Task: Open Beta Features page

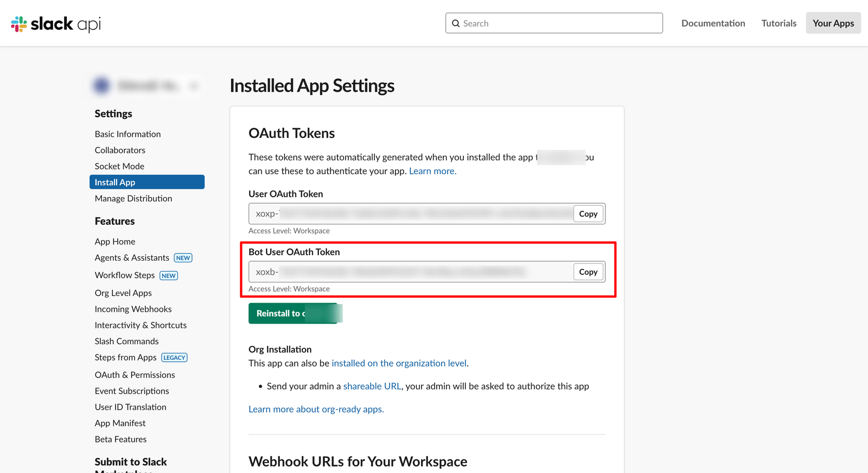Action: click(x=120, y=439)
